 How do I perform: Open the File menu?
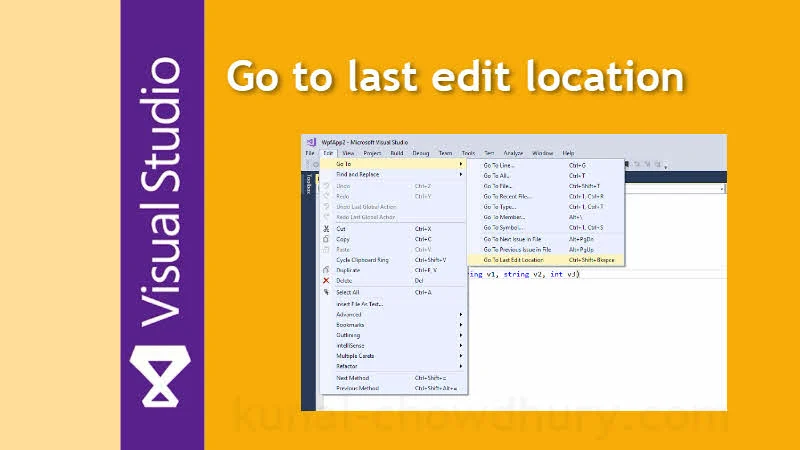310,153
